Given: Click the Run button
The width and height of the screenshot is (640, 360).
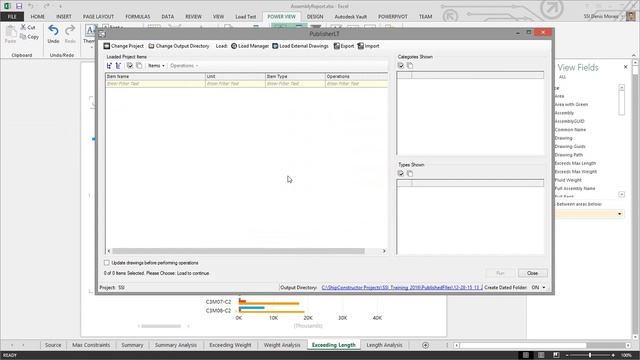Looking at the screenshot, I should click(500, 273).
